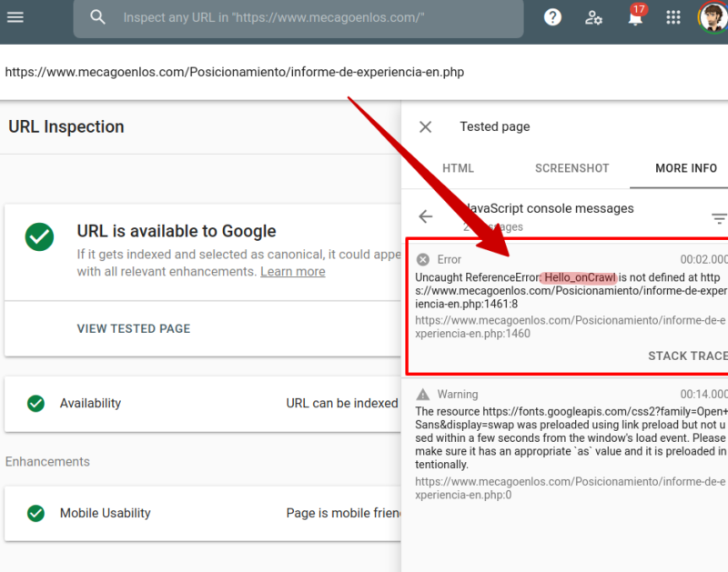Close the Tested page panel
728x572 pixels.
[425, 126]
